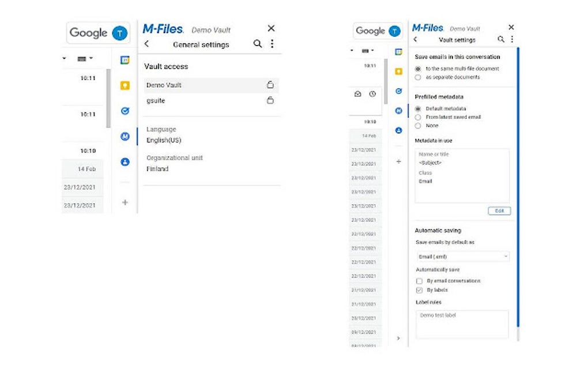The image size is (588, 368).
Task: Open Google Tasks sidebar icon
Action: 125,109
